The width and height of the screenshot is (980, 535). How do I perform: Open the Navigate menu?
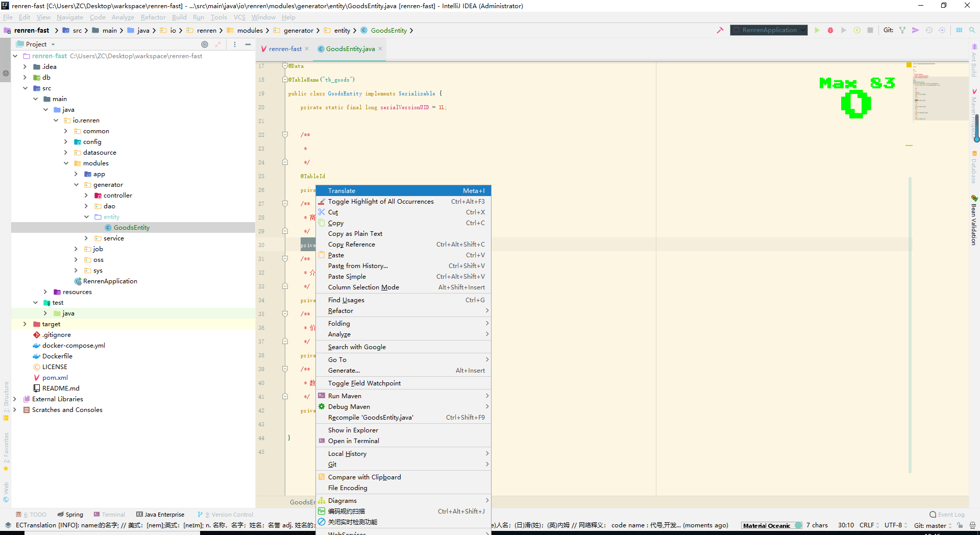point(70,17)
